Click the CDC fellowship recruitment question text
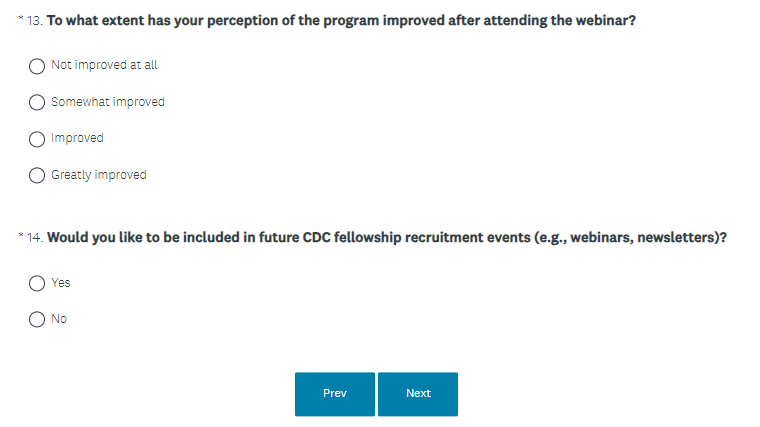Screen dimensions: 760x427 [386, 238]
